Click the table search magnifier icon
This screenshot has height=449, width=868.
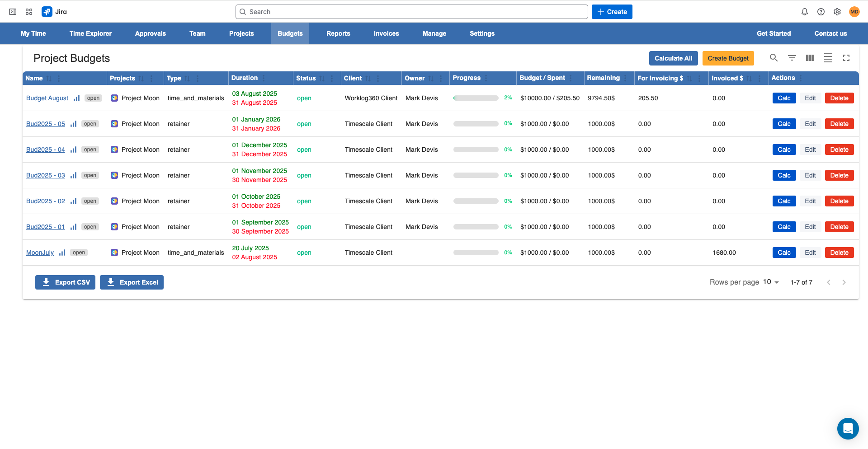click(x=774, y=58)
